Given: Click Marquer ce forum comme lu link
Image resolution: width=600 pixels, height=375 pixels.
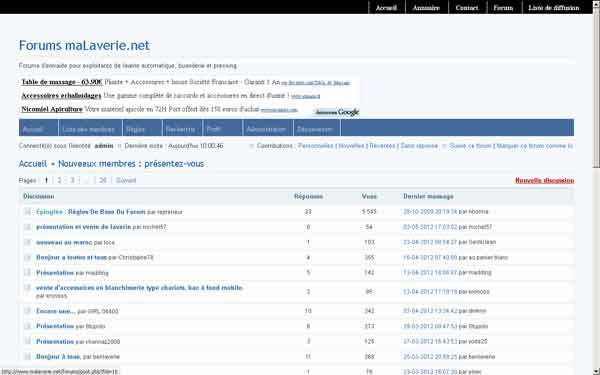Looking at the screenshot, I should pyautogui.click(x=535, y=146).
